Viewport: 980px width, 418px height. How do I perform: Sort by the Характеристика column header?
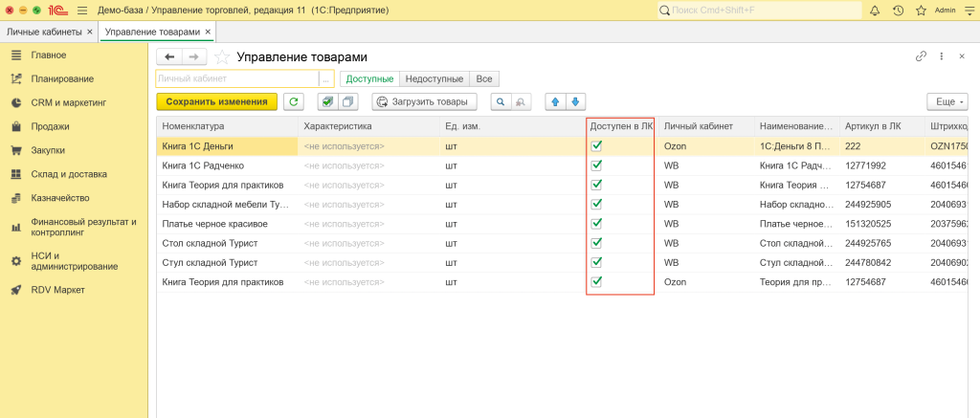coord(368,126)
